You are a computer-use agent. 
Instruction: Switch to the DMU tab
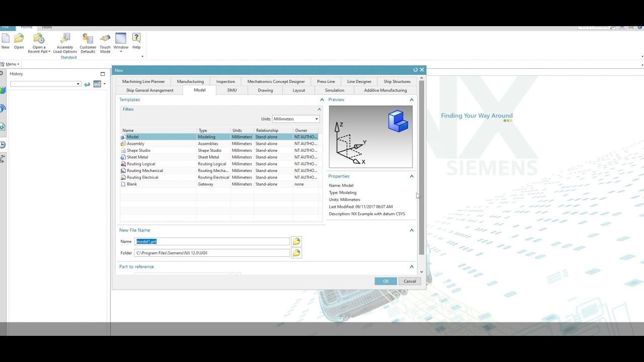tap(232, 90)
